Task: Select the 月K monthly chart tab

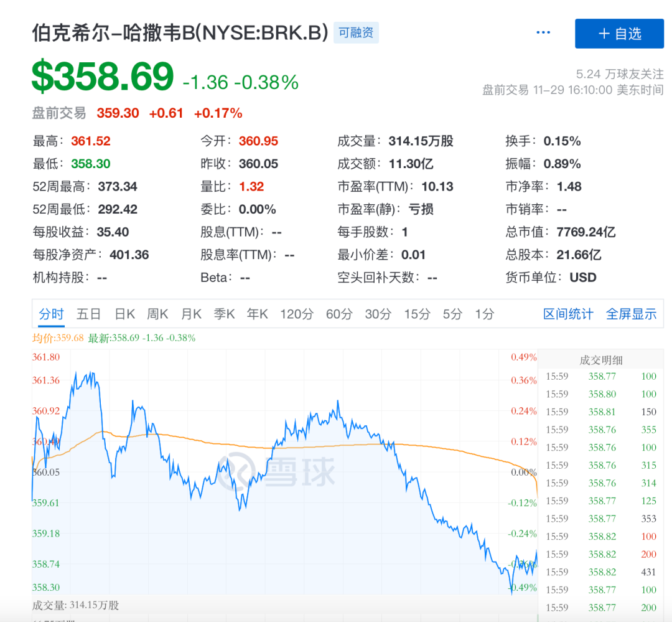Action: click(191, 314)
